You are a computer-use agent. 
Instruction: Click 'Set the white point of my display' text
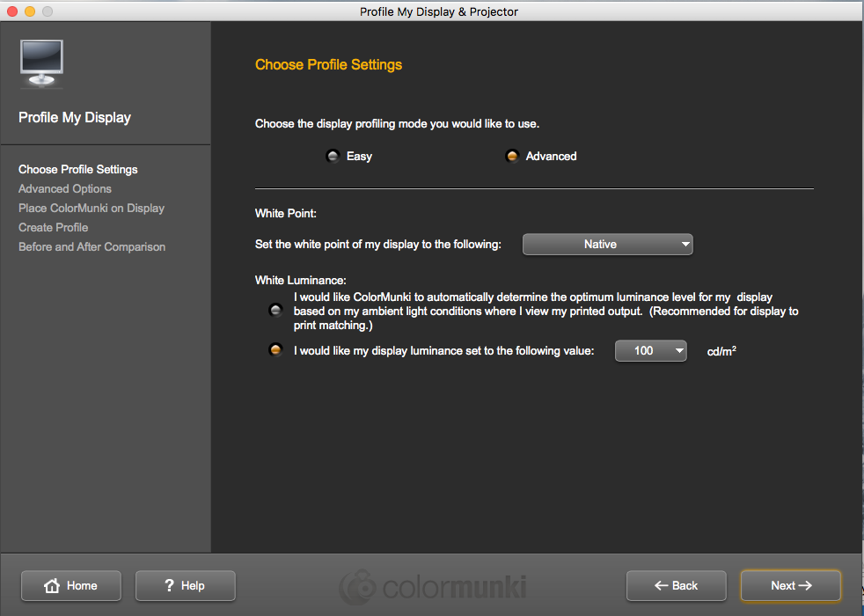(378, 244)
